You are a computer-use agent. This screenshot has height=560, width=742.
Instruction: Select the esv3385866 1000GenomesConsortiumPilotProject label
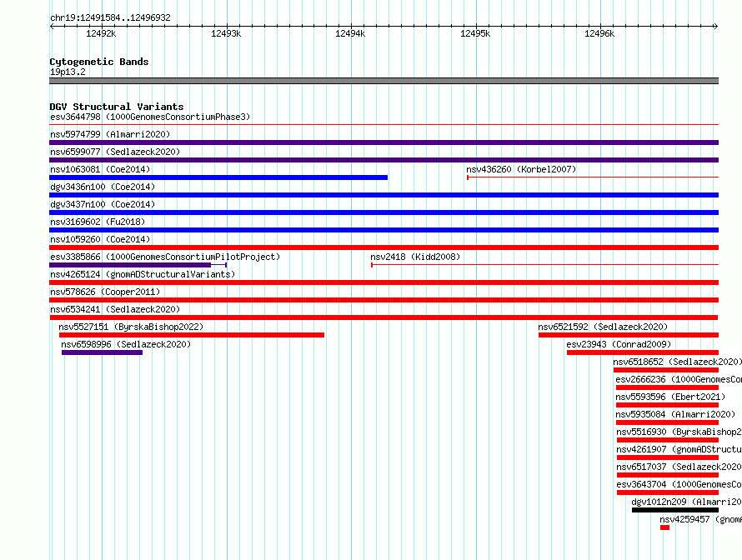click(x=165, y=257)
